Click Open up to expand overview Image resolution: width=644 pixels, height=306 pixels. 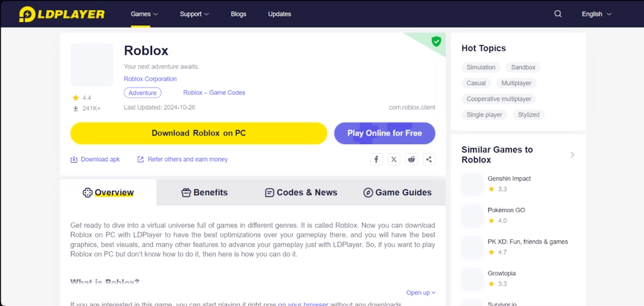click(421, 292)
